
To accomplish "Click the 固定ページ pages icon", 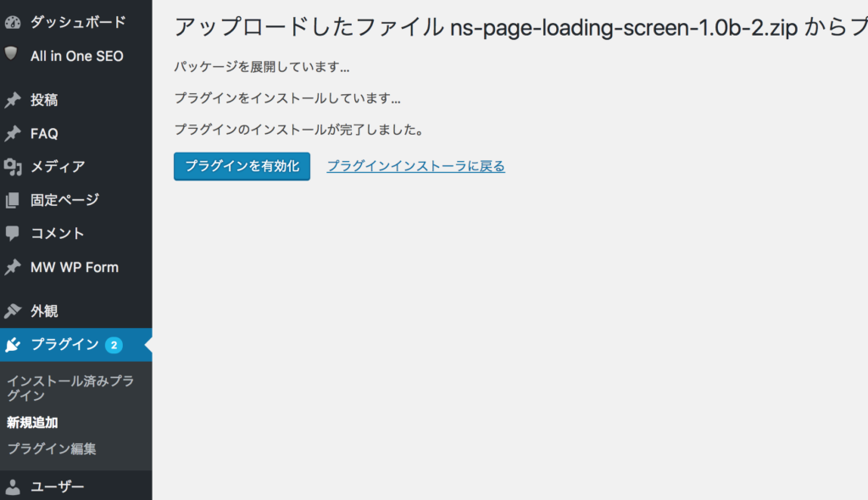I will (13, 201).
